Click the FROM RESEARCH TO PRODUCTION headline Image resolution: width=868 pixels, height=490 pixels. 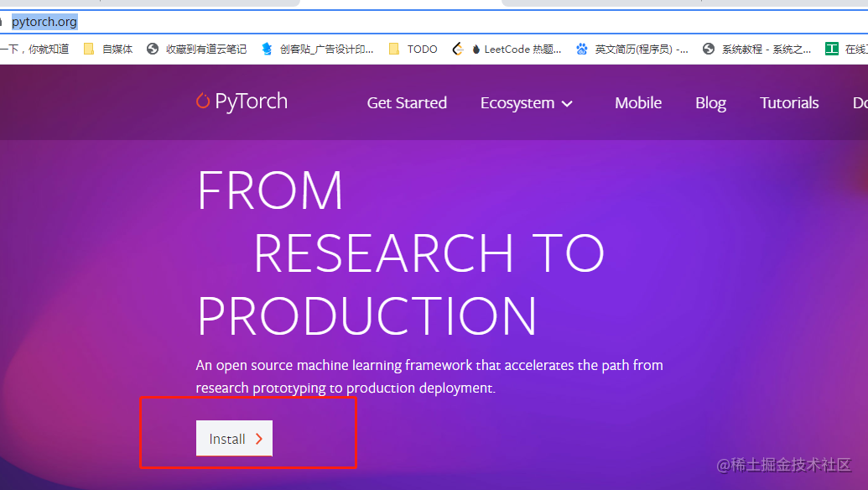400,253
